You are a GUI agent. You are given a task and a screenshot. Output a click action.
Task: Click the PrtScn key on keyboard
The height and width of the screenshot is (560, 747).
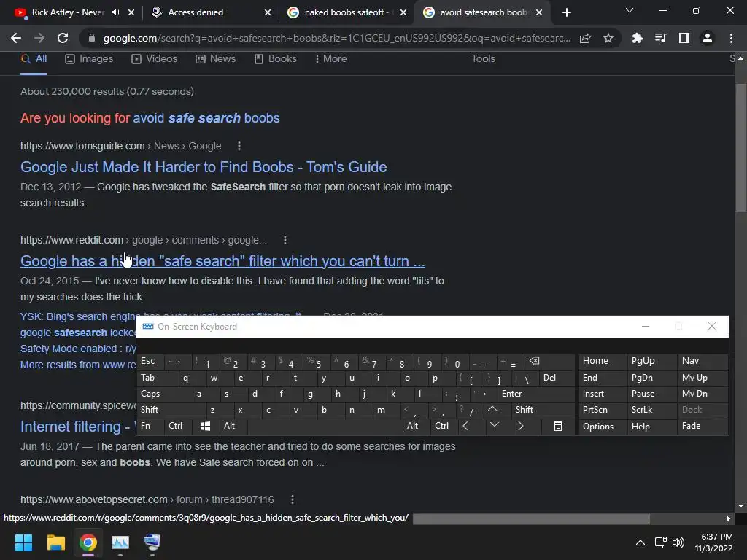point(603,410)
